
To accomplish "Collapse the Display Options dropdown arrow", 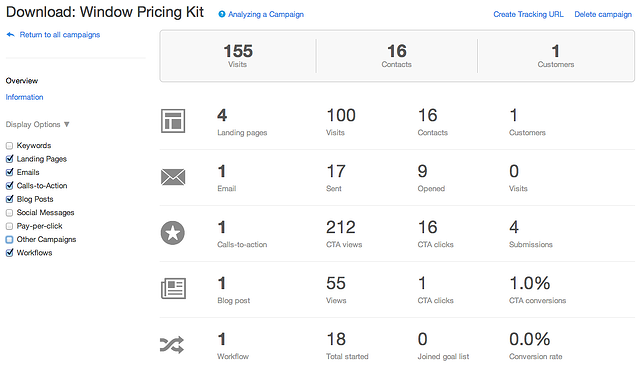I will click(67, 124).
